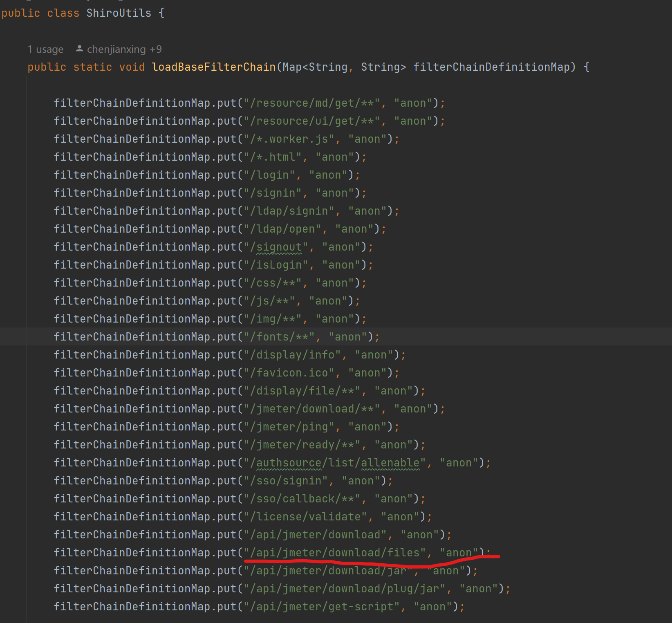Click the "/isLogin" string
672x623 pixels.
point(276,265)
